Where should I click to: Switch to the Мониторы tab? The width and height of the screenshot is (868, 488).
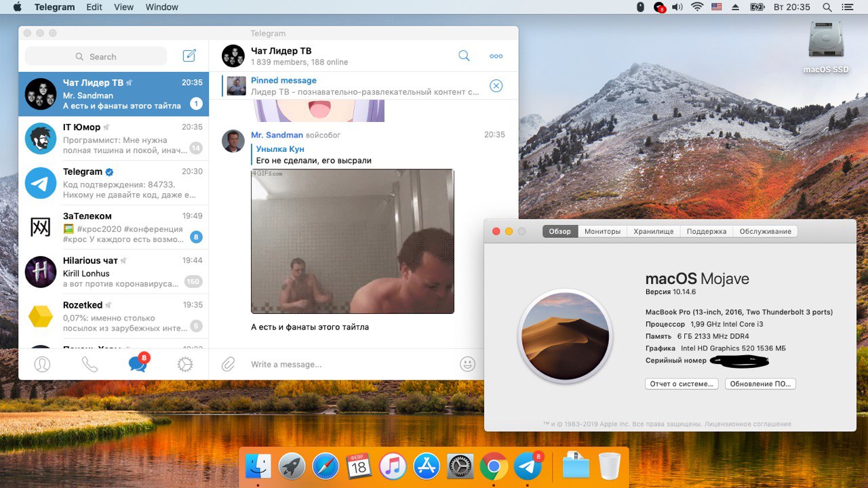tap(602, 231)
